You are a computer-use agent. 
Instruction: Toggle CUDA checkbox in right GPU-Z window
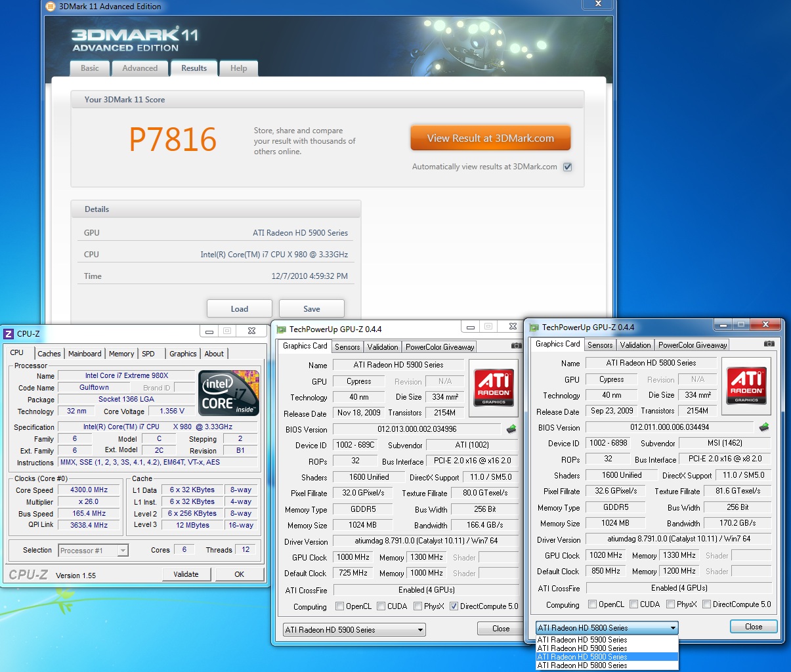pos(633,604)
